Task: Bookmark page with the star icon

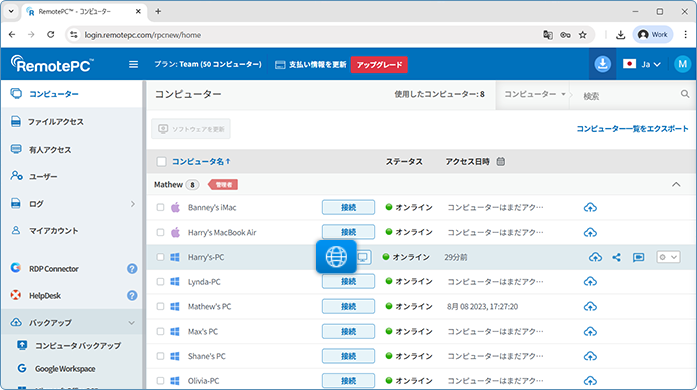Action: (x=582, y=35)
